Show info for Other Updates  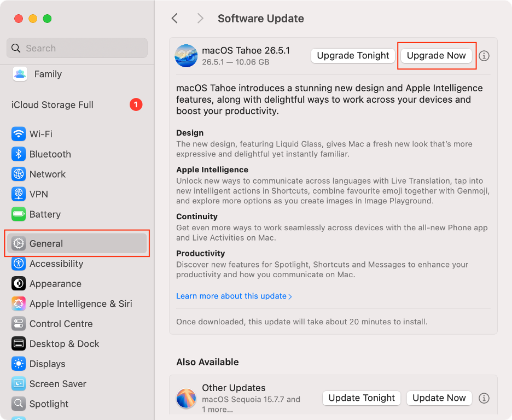(484, 398)
